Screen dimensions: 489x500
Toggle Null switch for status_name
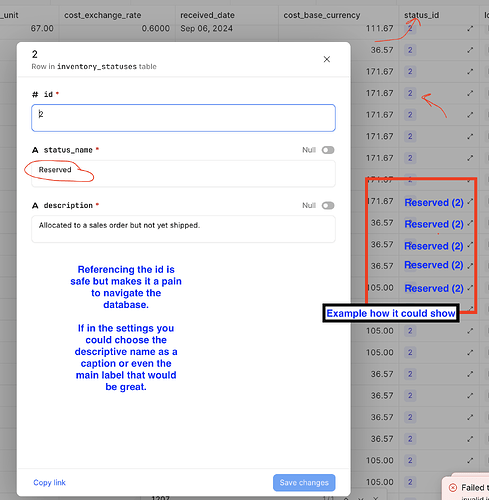click(x=328, y=150)
